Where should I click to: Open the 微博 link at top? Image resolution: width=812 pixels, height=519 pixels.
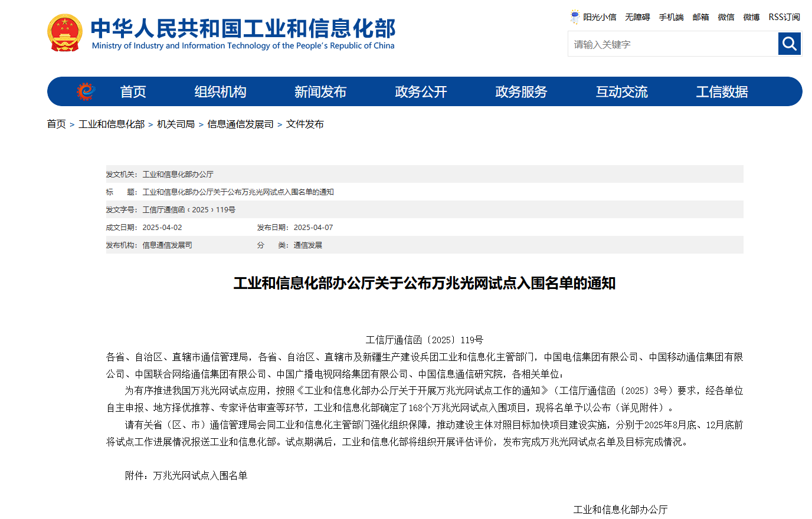pyautogui.click(x=751, y=17)
